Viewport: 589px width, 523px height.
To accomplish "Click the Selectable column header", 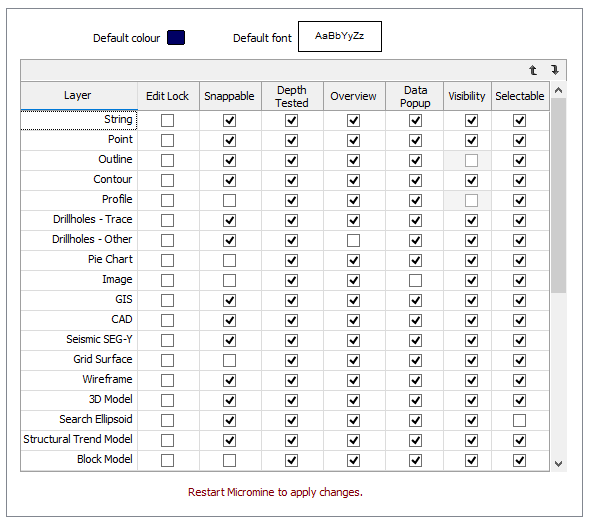I will 520,96.
